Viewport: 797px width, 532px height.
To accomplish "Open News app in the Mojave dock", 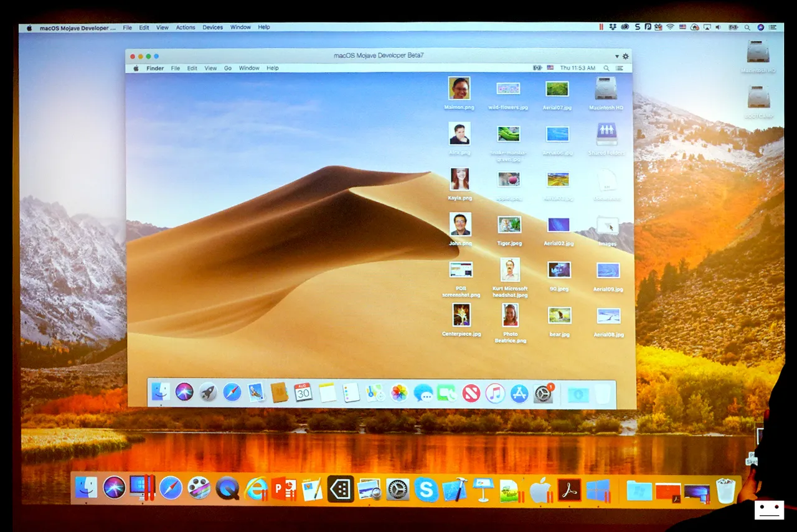I will pyautogui.click(x=471, y=393).
